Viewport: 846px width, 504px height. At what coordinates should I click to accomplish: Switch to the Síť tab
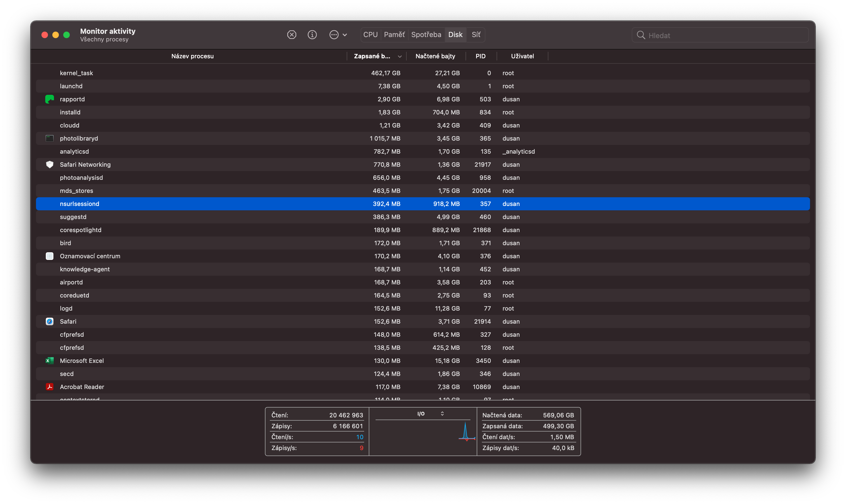click(476, 35)
